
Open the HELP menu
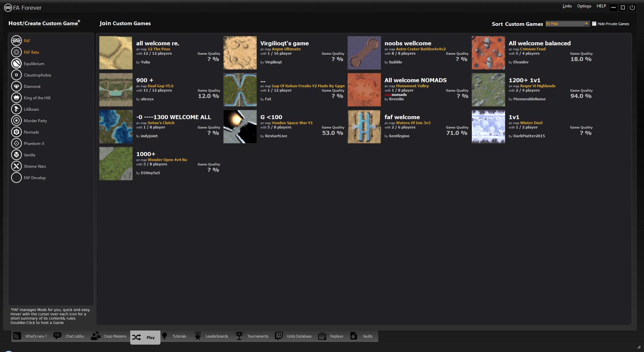click(x=601, y=6)
